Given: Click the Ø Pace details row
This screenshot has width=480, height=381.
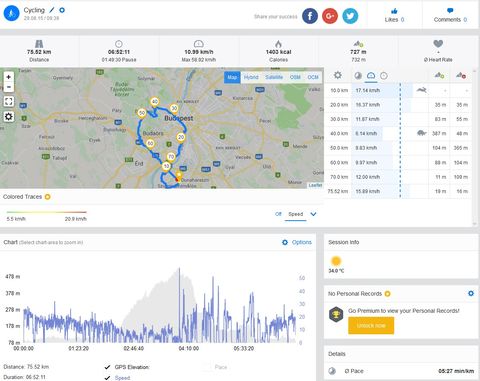Looking at the screenshot, I should [401, 371].
